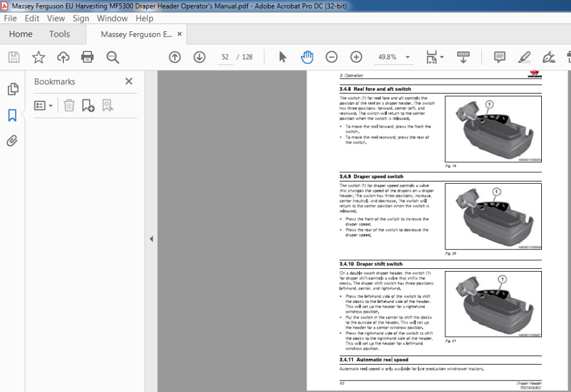Add document to starred favorites

(38, 57)
